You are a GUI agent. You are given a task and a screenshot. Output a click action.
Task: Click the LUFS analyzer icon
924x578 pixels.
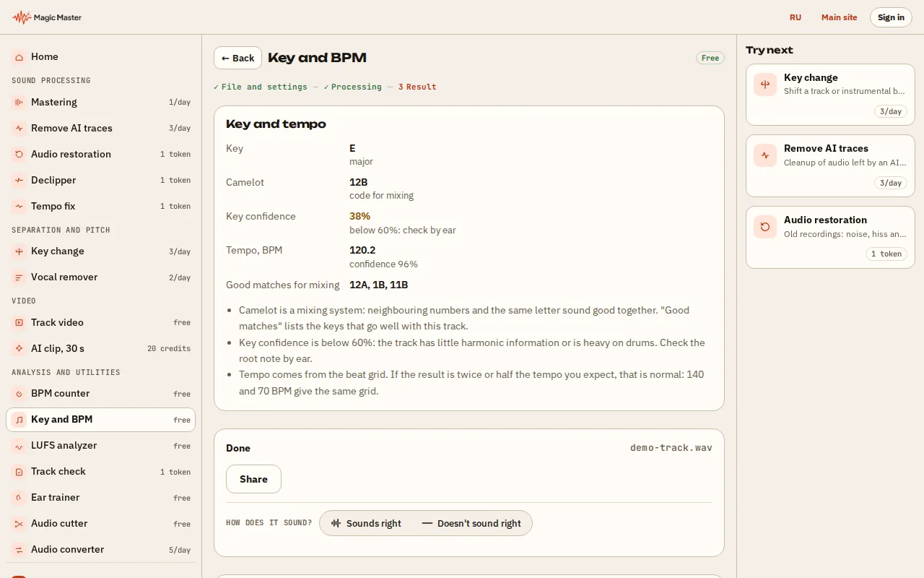click(x=19, y=446)
